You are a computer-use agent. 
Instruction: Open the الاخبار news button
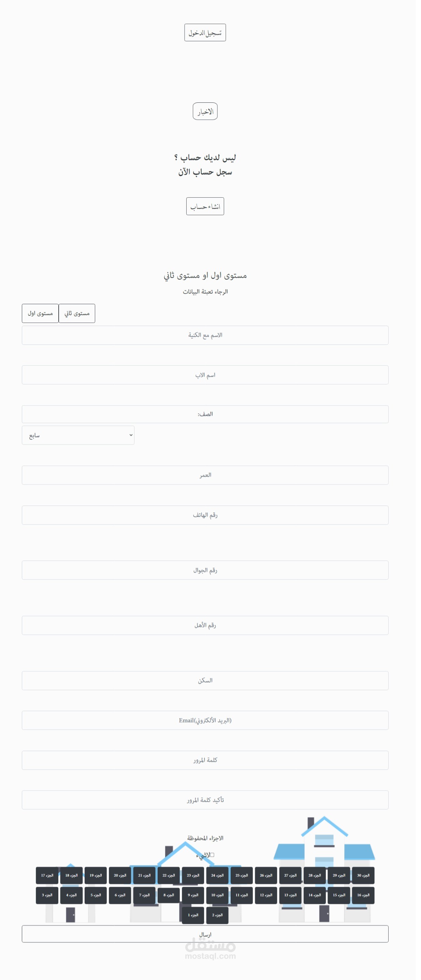(x=207, y=112)
